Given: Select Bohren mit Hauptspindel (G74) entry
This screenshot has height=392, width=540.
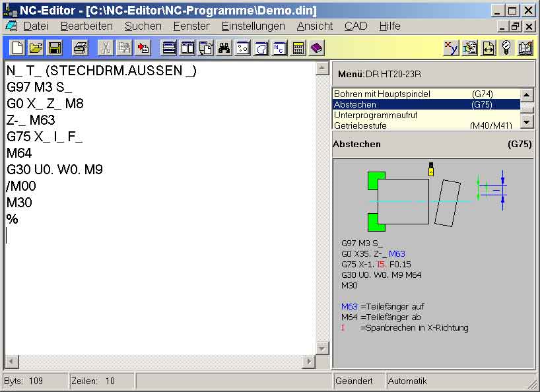Looking at the screenshot, I should [422, 94].
